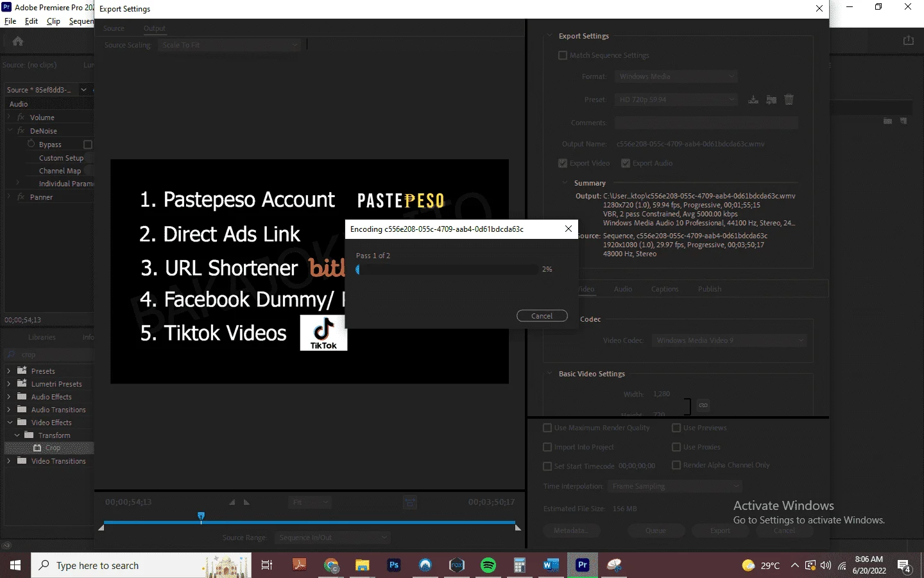This screenshot has height=578, width=924.
Task: Open the Windows notification center icon
Action: click(905, 566)
